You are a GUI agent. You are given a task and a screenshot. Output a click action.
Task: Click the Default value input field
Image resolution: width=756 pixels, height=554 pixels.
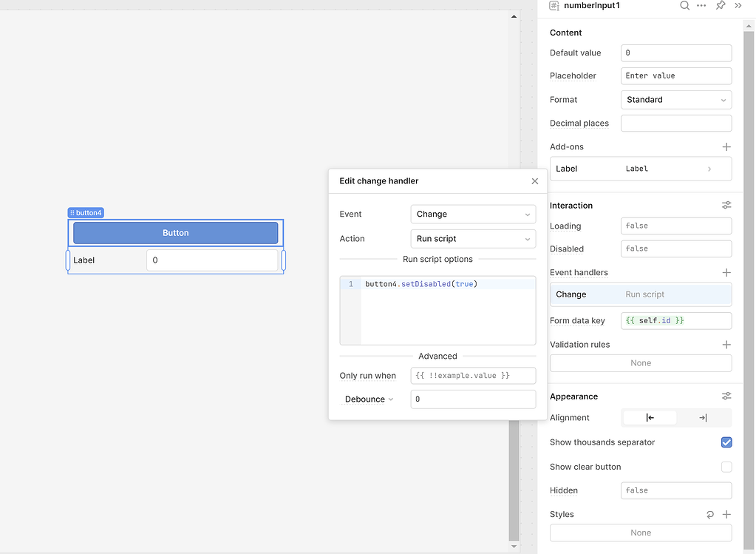coord(675,53)
